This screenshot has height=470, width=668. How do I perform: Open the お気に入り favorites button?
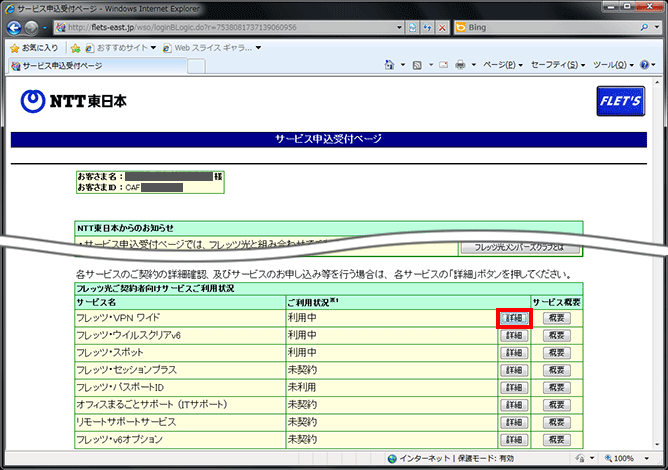coord(34,48)
